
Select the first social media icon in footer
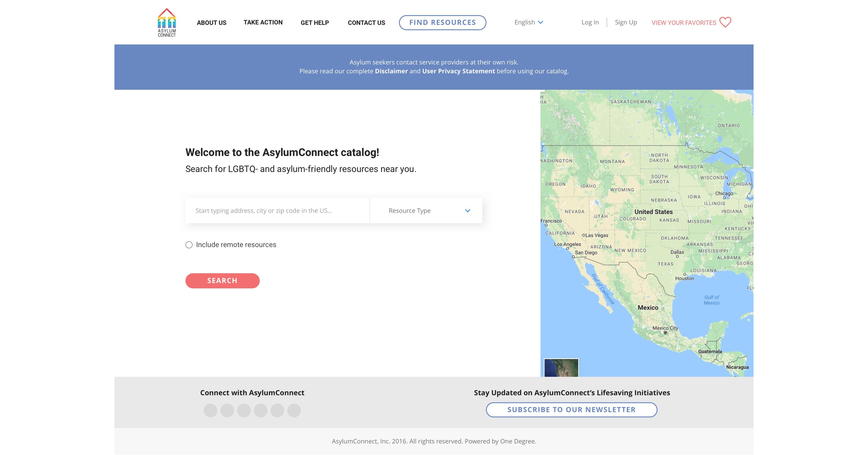(210, 411)
